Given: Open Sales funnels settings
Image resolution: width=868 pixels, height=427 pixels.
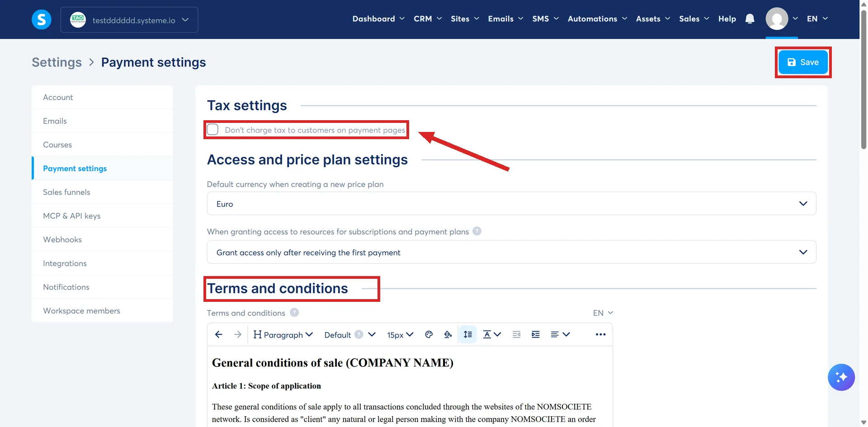Looking at the screenshot, I should tap(103, 192).
